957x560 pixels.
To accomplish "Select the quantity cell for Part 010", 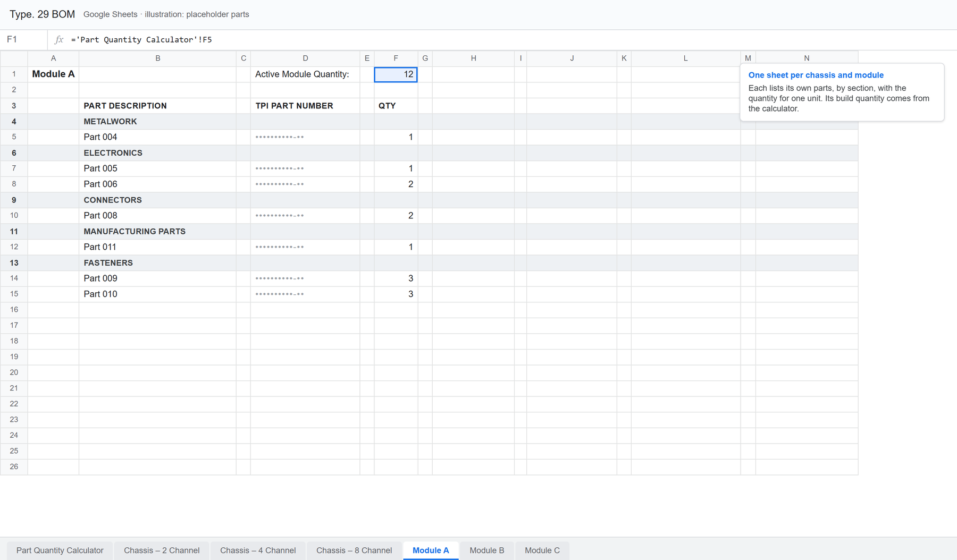I will click(x=396, y=294).
